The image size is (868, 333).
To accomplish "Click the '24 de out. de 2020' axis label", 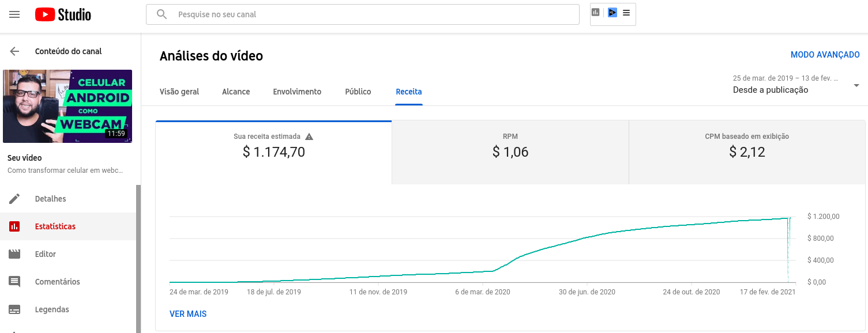I will tap(692, 292).
